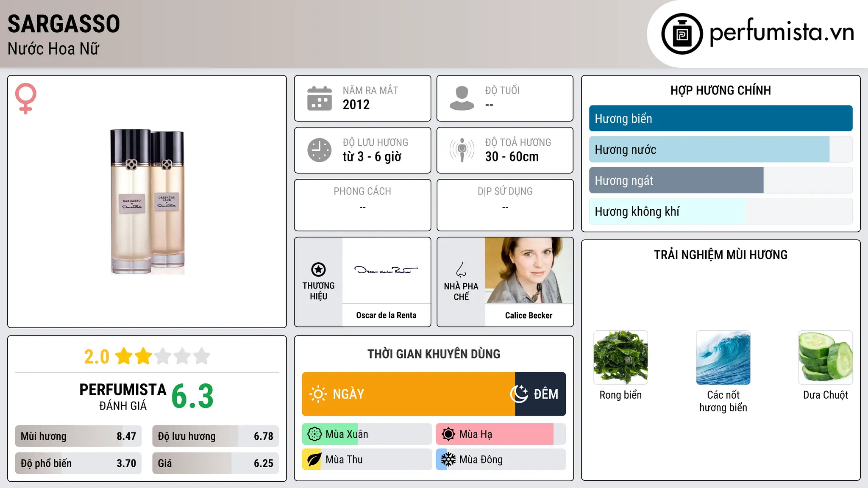Click the flower icon for Mùa Xuân
The image size is (868, 488).
click(314, 434)
